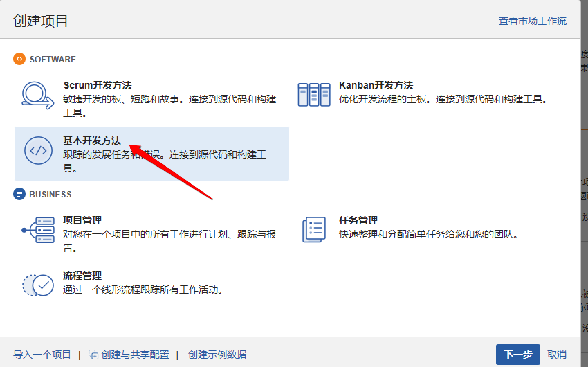Click the orange SOFTWARE category icon

point(19,59)
